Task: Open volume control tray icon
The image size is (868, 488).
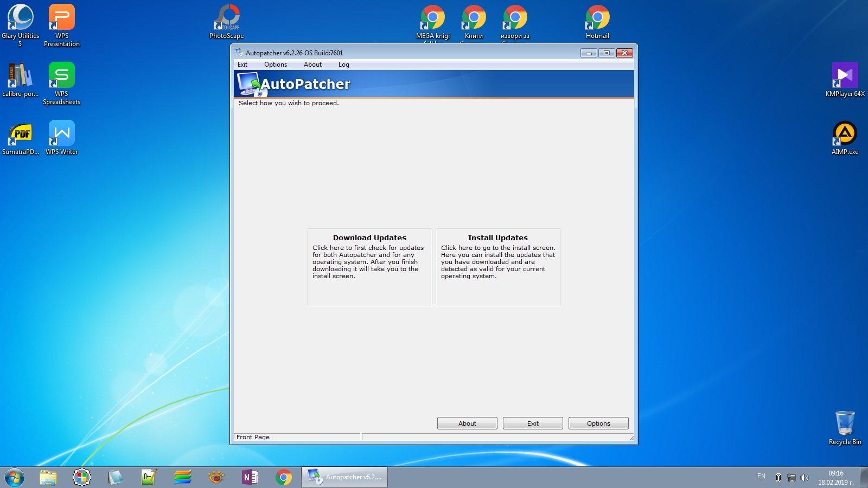Action: (x=805, y=478)
